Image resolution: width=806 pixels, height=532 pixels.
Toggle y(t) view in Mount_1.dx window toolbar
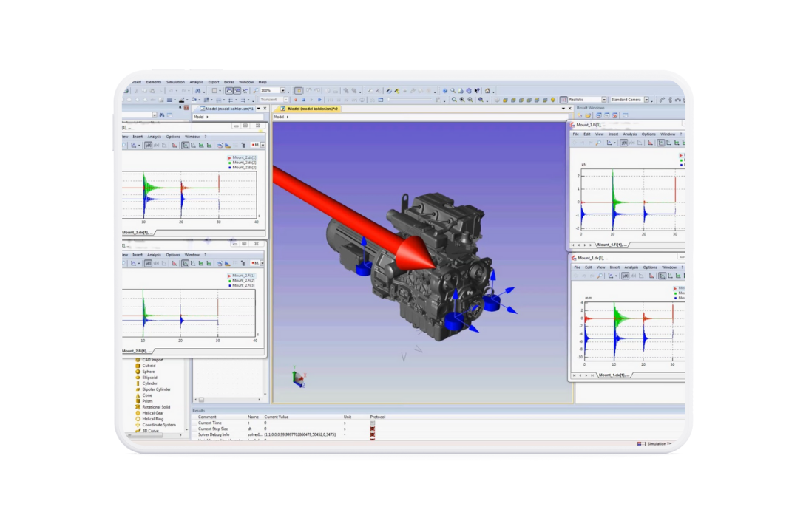625,276
